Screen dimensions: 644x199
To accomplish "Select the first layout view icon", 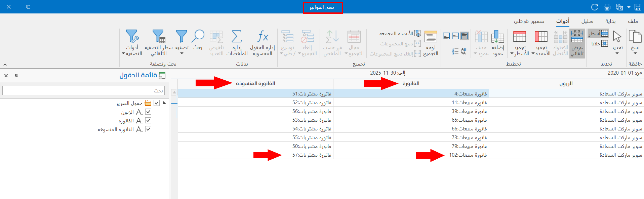I will 446,36.
